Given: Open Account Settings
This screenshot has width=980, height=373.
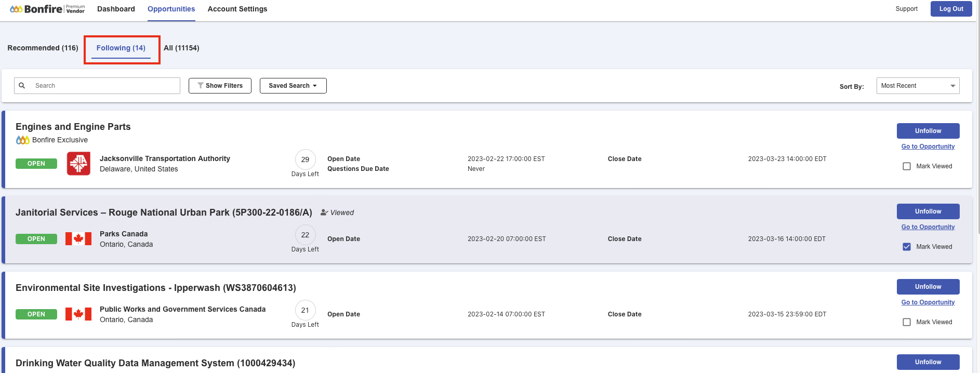Looking at the screenshot, I should 237,9.
